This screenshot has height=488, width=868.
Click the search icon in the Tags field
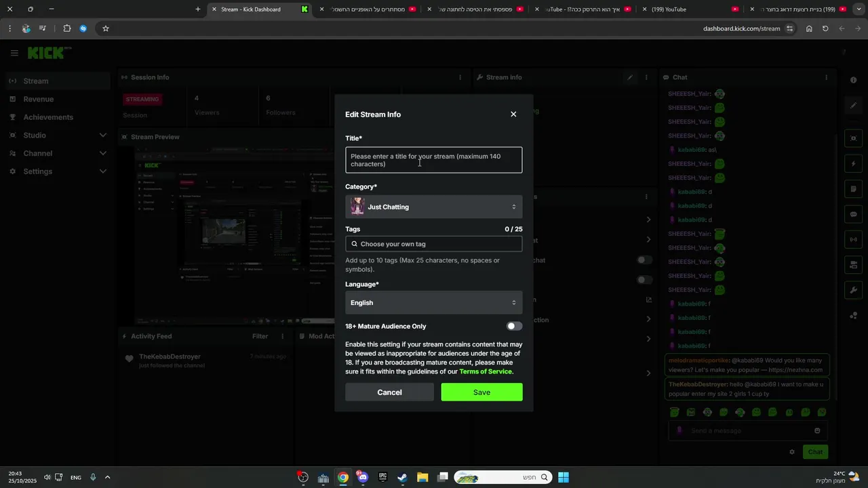coord(354,244)
